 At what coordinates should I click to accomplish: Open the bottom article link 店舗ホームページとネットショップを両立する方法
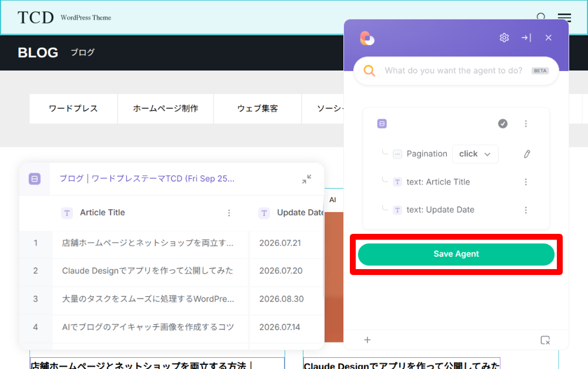click(x=141, y=365)
